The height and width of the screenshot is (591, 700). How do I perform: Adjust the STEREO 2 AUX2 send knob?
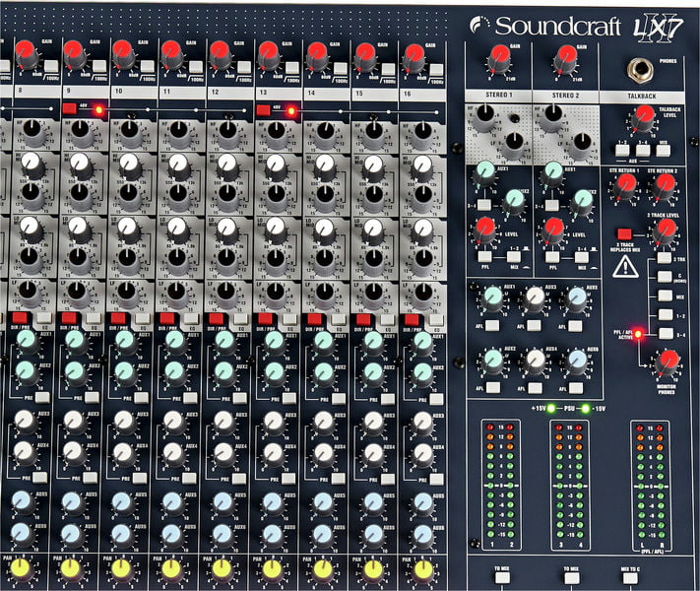582,203
